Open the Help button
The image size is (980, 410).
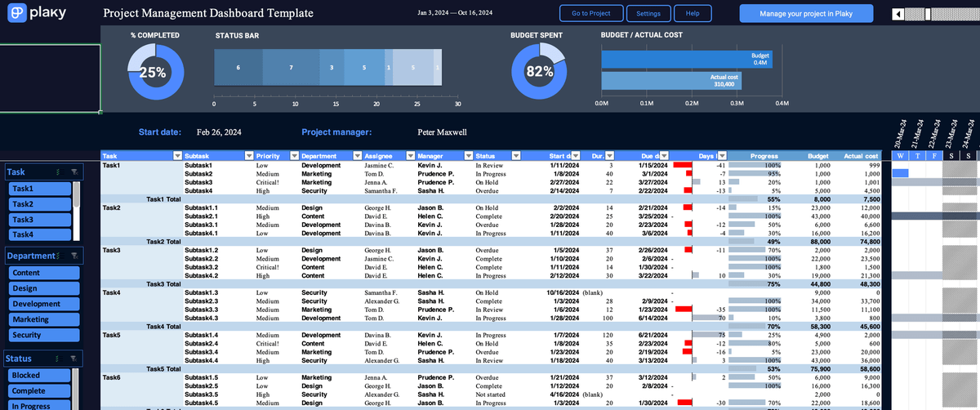(693, 14)
